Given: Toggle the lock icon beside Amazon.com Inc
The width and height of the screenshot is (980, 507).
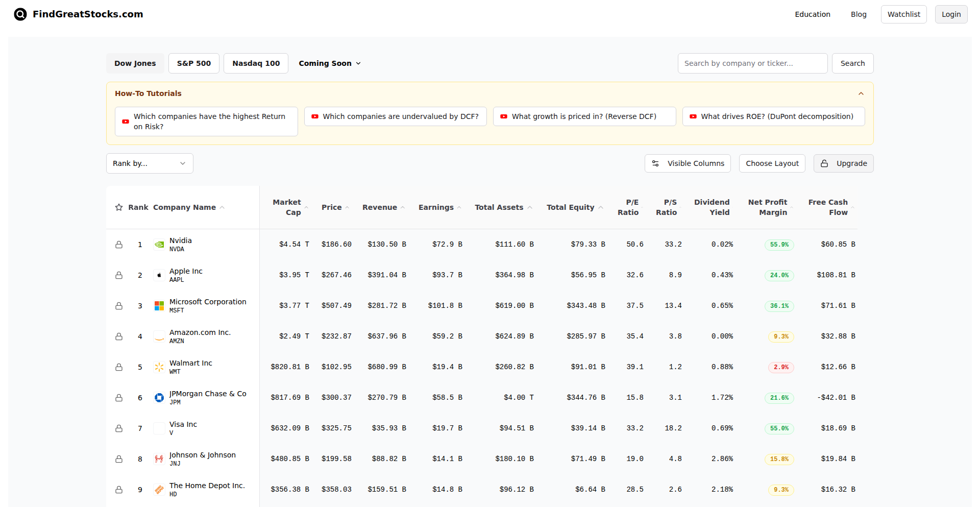Looking at the screenshot, I should click(x=119, y=336).
